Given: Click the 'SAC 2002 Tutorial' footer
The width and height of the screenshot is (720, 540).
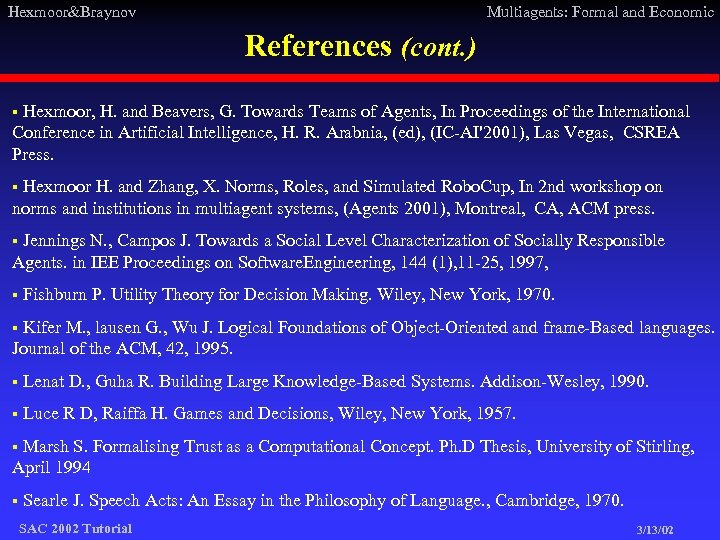Looking at the screenshot, I should pyautogui.click(x=75, y=529).
